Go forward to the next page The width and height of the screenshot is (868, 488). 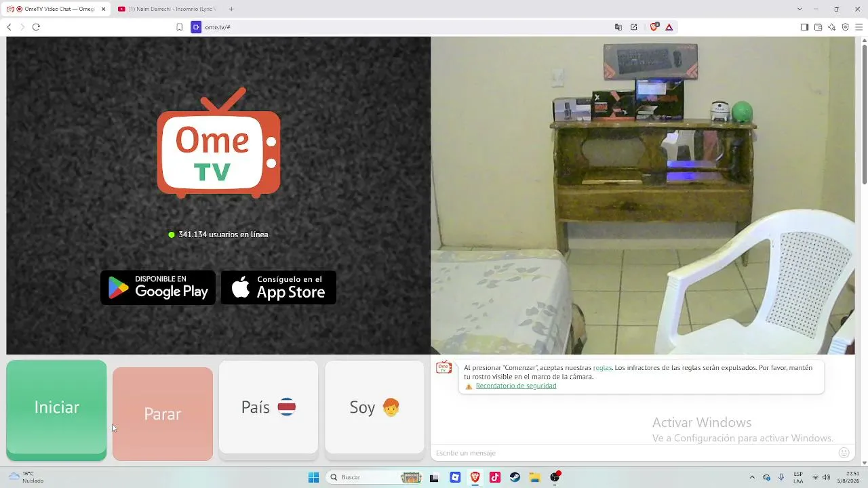[x=22, y=27]
